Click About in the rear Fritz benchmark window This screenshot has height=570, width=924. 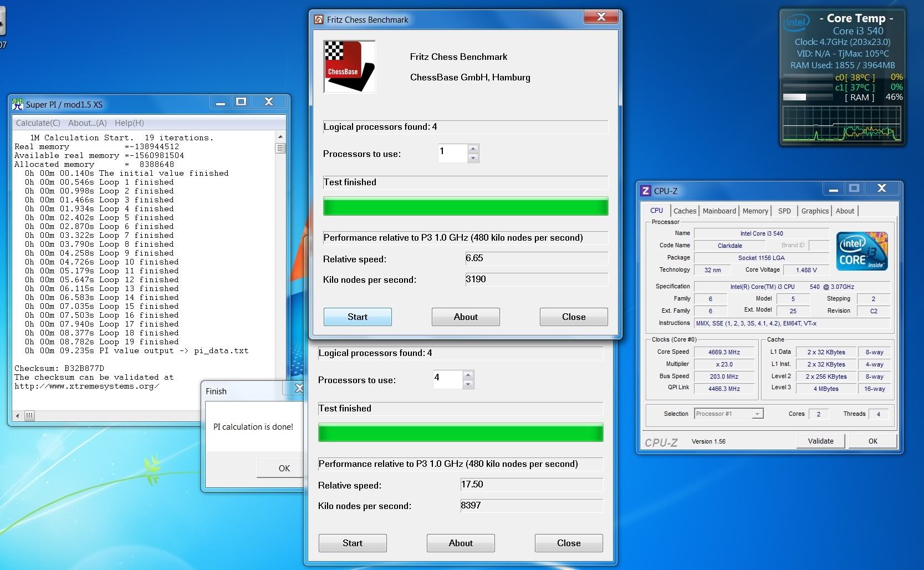(461, 543)
